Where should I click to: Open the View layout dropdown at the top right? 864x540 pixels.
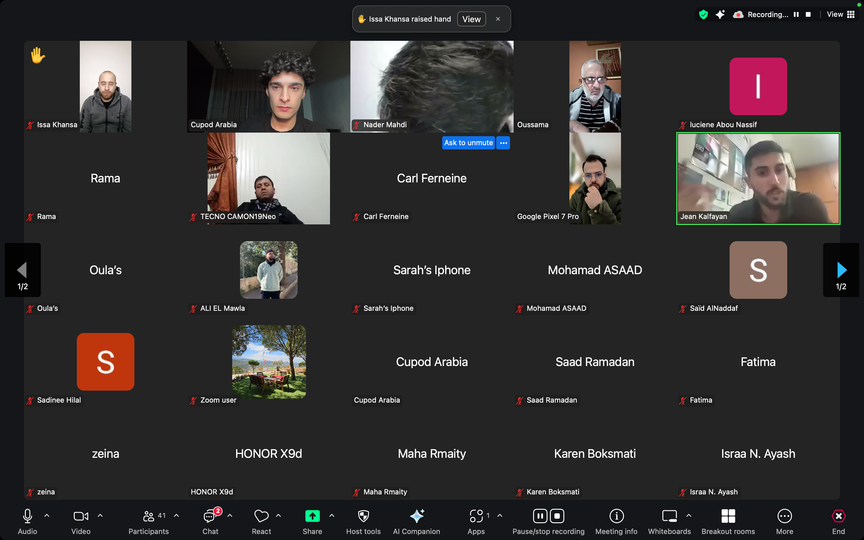click(x=841, y=15)
